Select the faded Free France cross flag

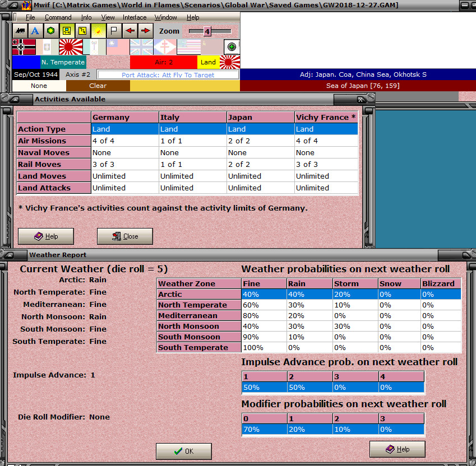point(165,47)
